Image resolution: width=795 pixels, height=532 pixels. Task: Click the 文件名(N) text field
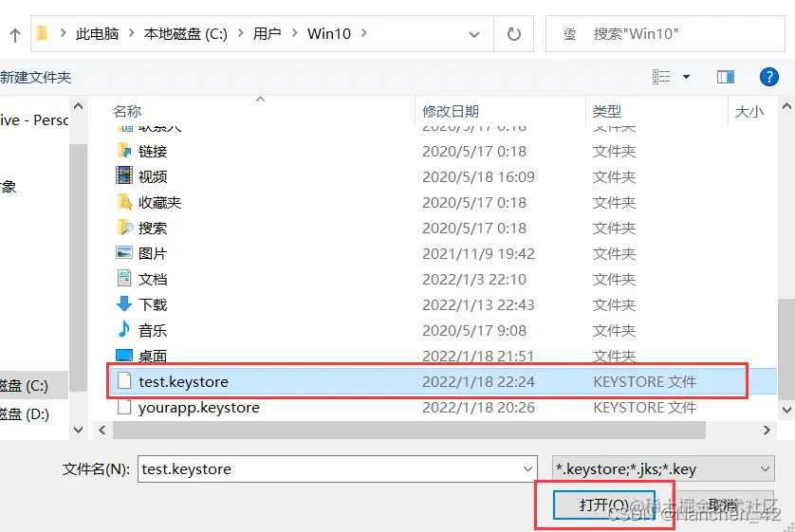337,468
